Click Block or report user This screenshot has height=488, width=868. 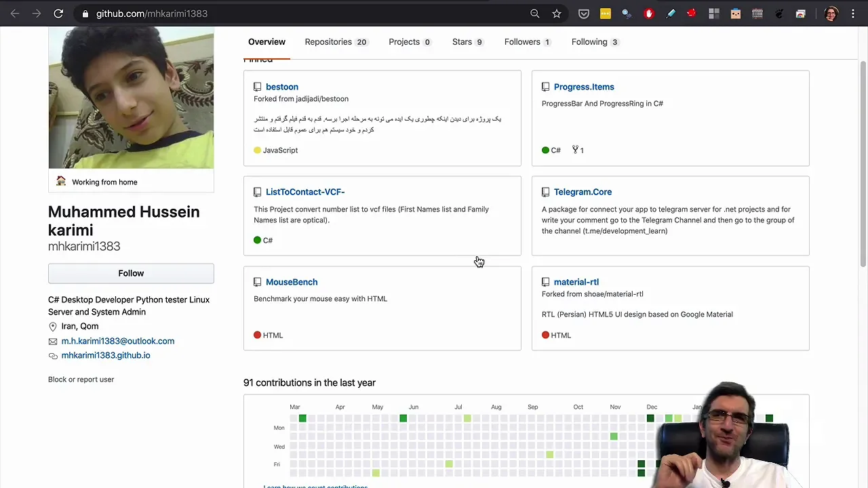point(81,380)
